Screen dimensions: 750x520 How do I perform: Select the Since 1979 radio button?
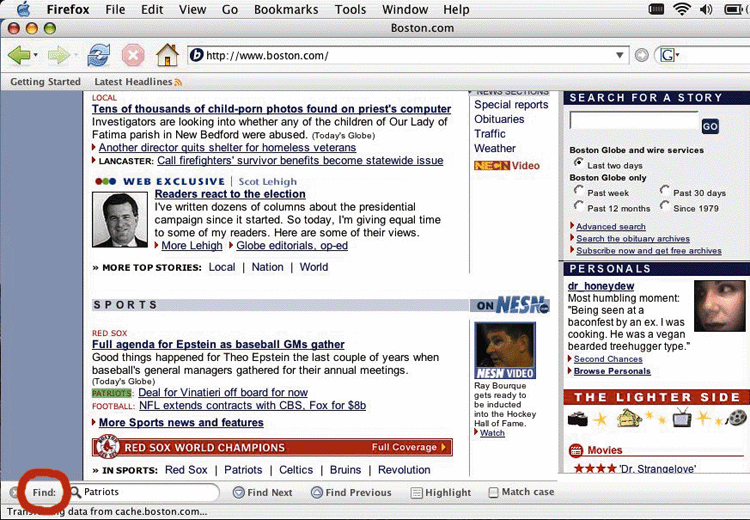[x=665, y=206]
